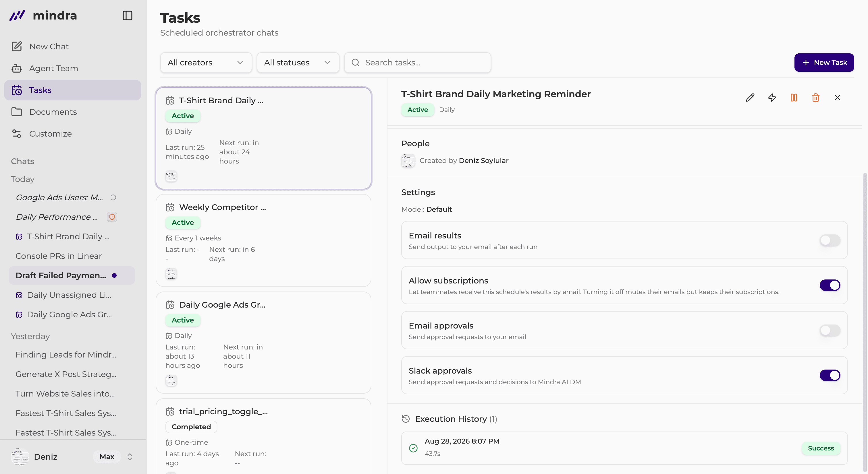Image resolution: width=868 pixels, height=474 pixels.
Task: Click the avatar on the Weekly Competitor card
Action: point(171,274)
